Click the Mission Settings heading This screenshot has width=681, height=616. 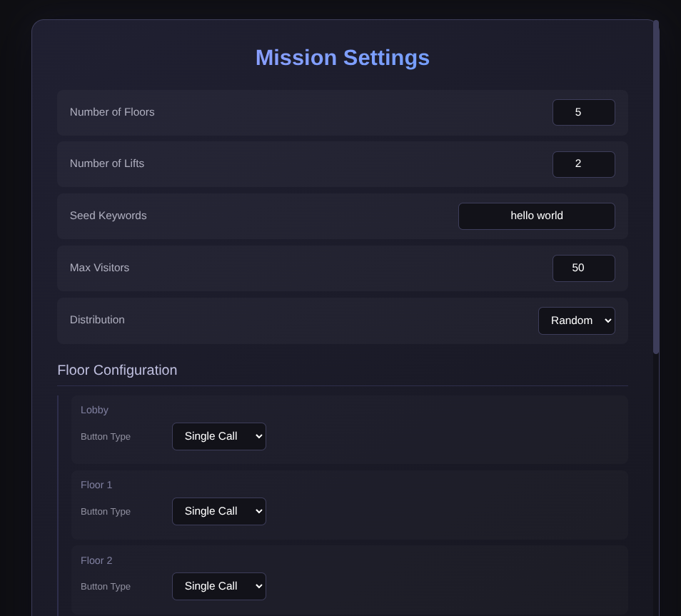tap(342, 58)
